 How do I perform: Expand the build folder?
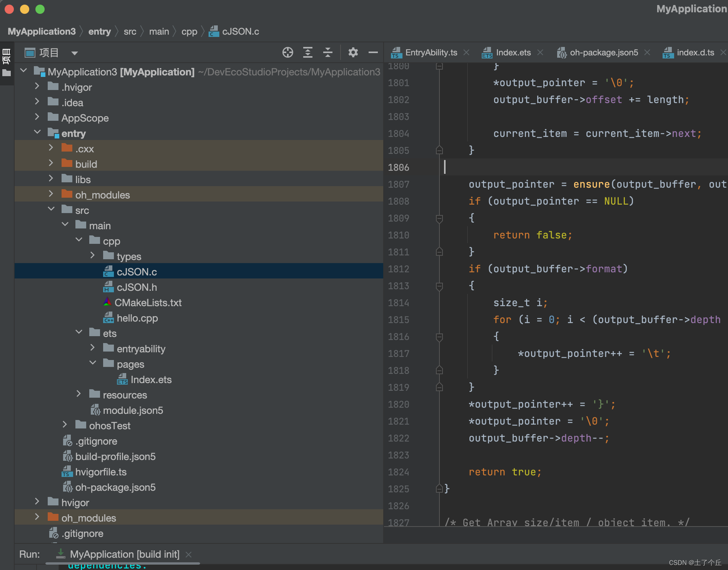click(51, 163)
